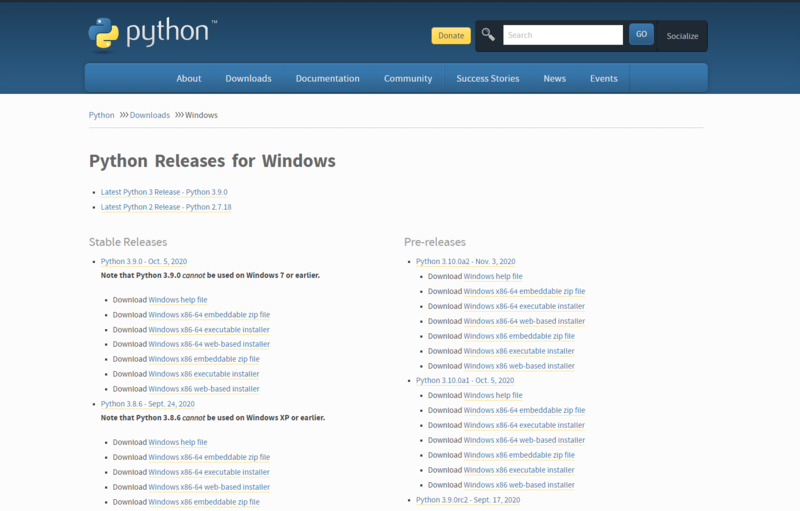Screen dimensions: 800x511
Task: Download Python 3.8.6 x86-64 embeddable zip file
Action: point(209,457)
